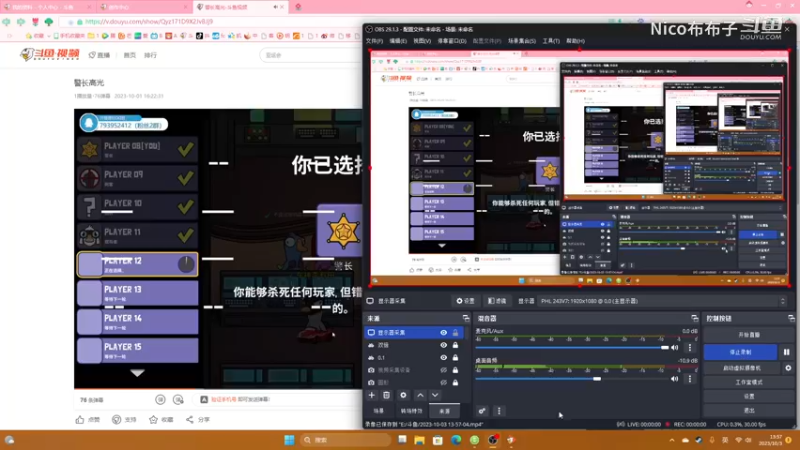Open the Windows Start menu
Viewport: 800px width, 450px height.
click(289, 440)
